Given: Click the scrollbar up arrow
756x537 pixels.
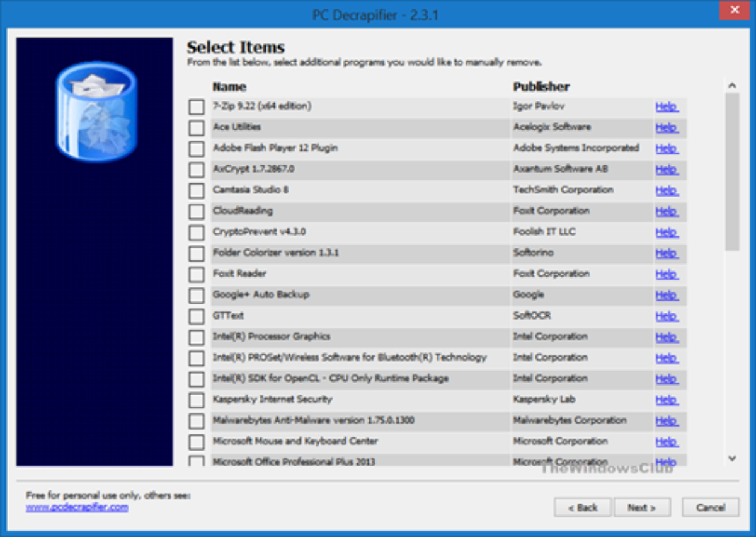Looking at the screenshot, I should pyautogui.click(x=732, y=85).
